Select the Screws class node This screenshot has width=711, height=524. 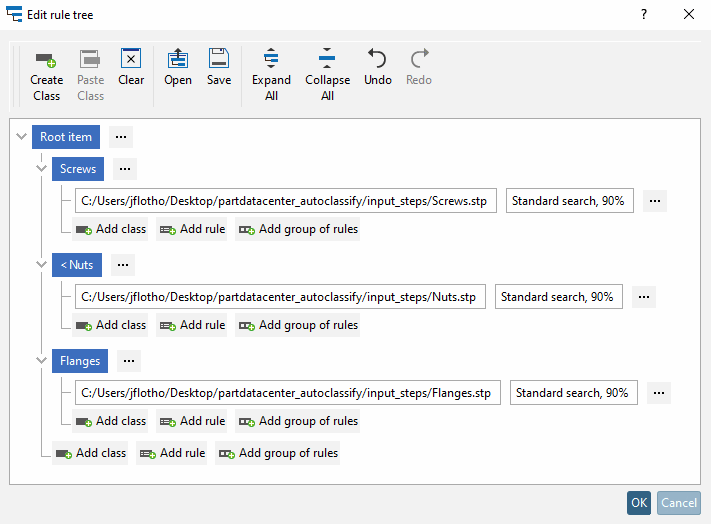pyautogui.click(x=78, y=169)
